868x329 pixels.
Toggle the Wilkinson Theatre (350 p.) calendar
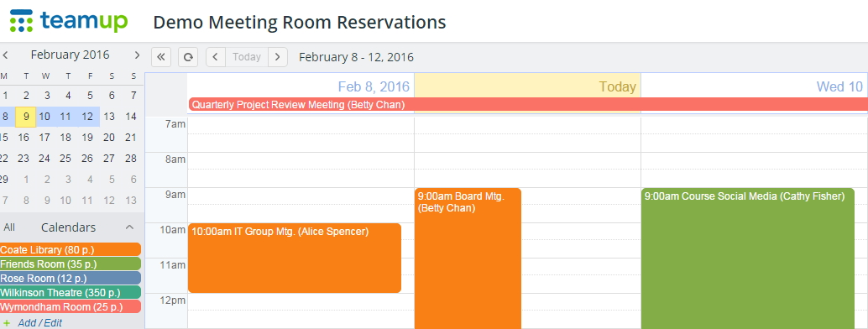click(x=71, y=292)
